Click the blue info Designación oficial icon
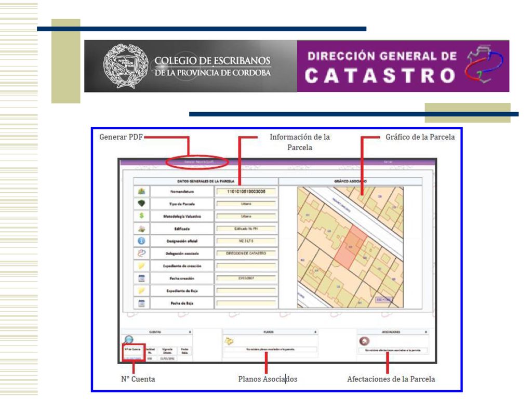Viewport: 532px width, 399px height. click(x=141, y=241)
